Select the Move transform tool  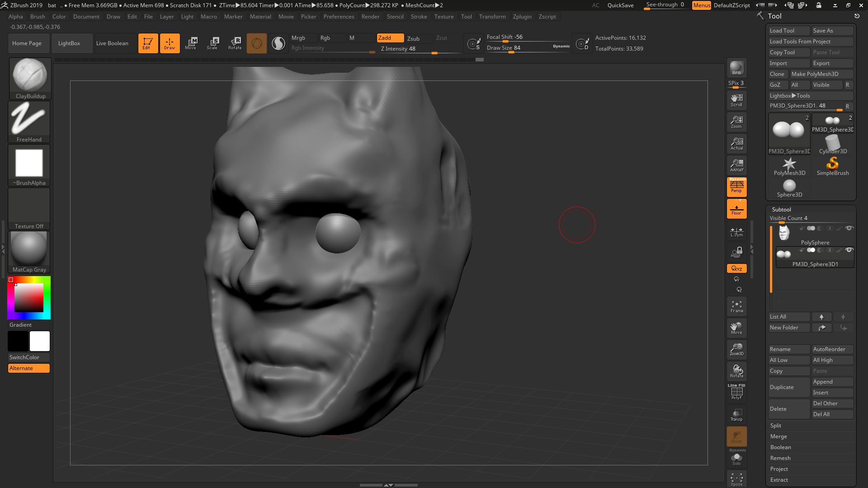point(191,43)
